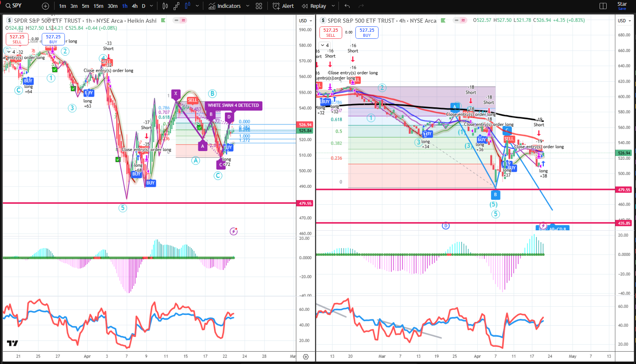The width and height of the screenshot is (636, 364).
Task: Toggle the pink approximate-sign pill, left chart
Action: [x=183, y=20]
